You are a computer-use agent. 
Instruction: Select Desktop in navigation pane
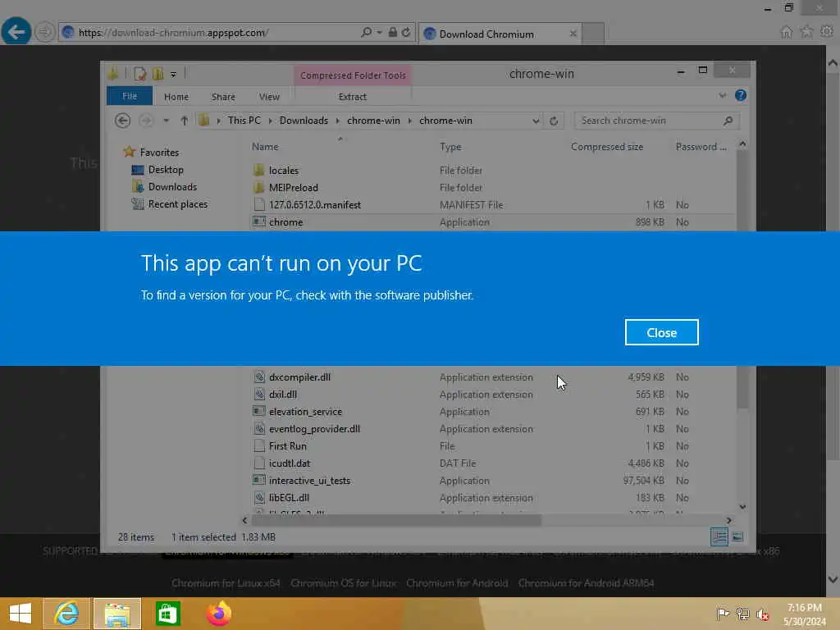166,170
